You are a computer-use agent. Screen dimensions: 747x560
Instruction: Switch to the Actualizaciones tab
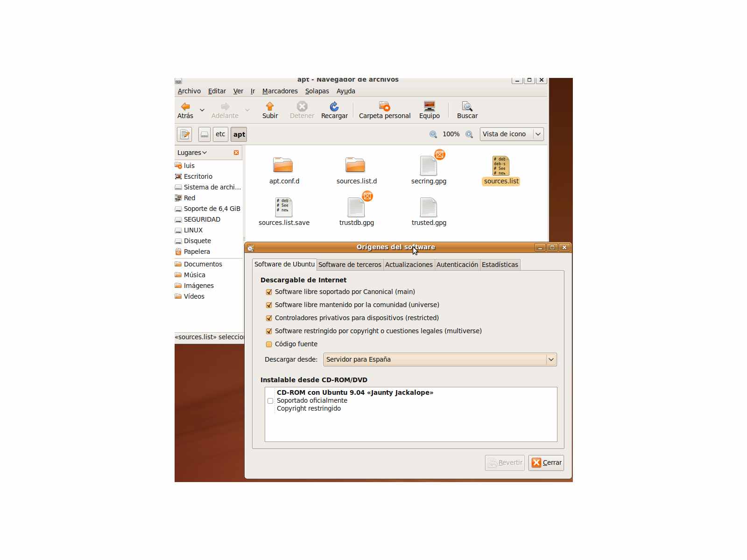(409, 265)
